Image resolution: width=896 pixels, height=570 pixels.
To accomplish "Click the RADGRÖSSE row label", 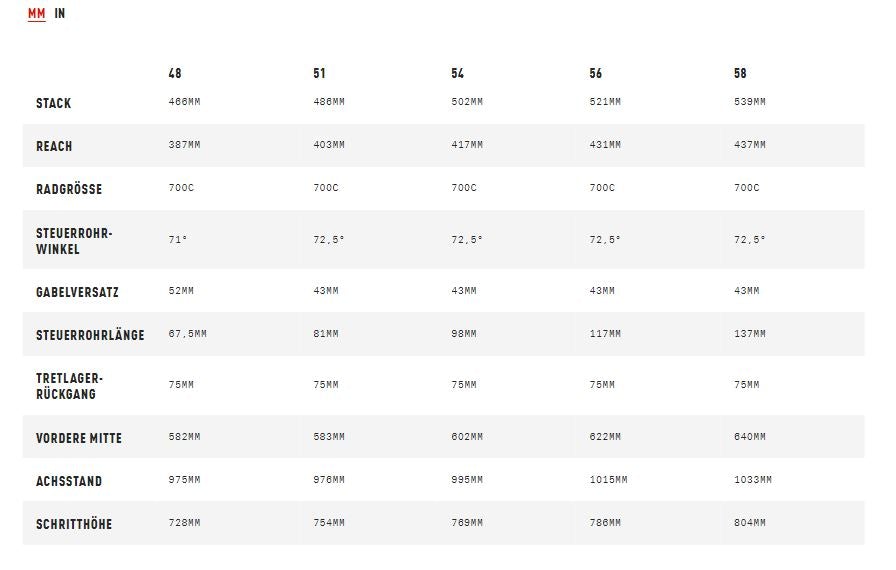I will coord(69,189).
